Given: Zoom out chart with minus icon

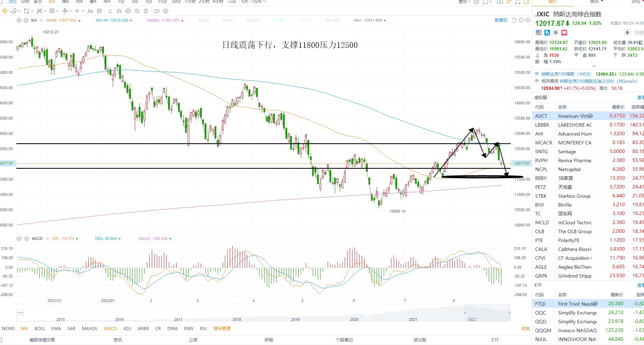Looking at the screenshot, I should point(521,20).
